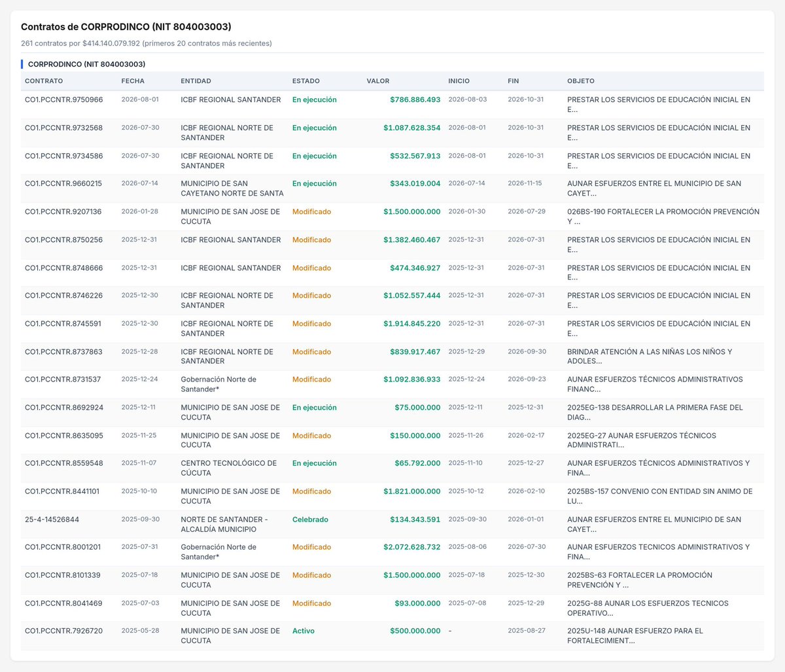Click the FIN column header
The width and height of the screenshot is (785, 672).
[514, 81]
